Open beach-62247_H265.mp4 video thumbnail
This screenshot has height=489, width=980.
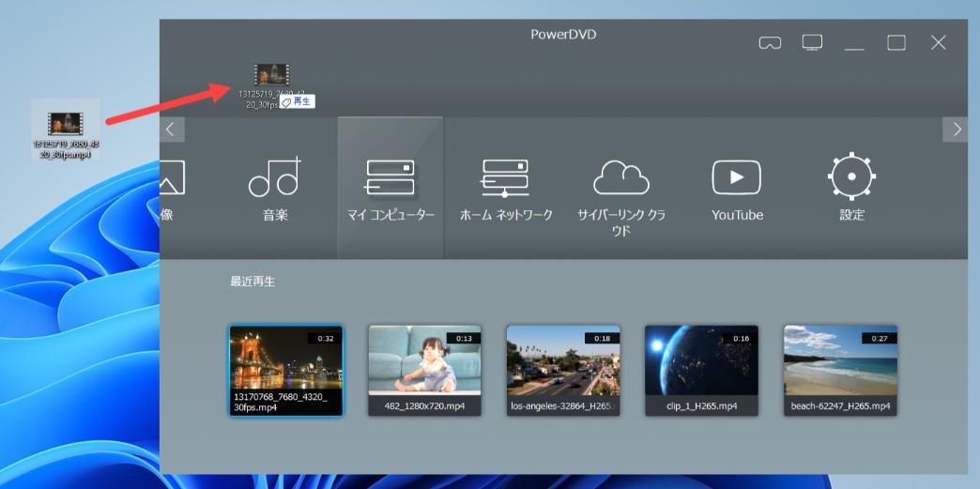(841, 370)
